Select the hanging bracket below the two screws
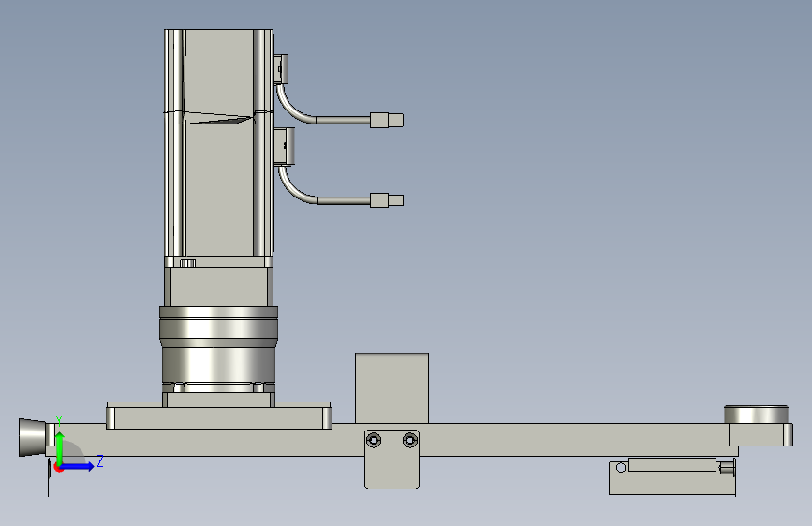812x526 pixels. (391, 460)
